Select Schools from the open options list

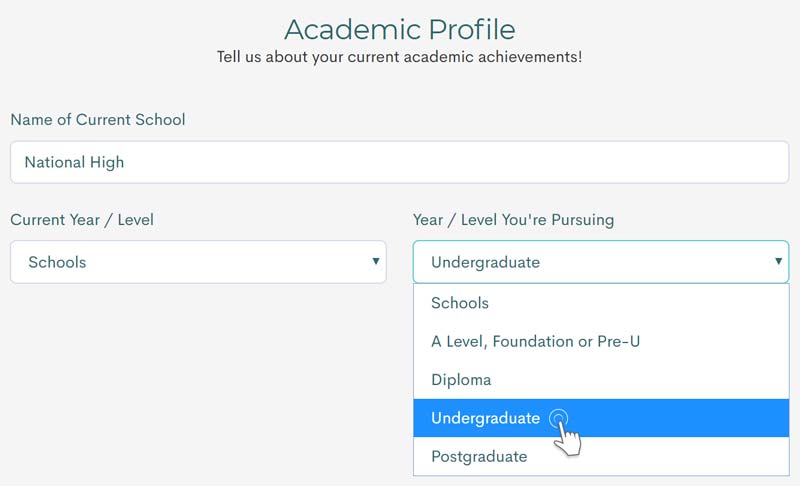601,303
